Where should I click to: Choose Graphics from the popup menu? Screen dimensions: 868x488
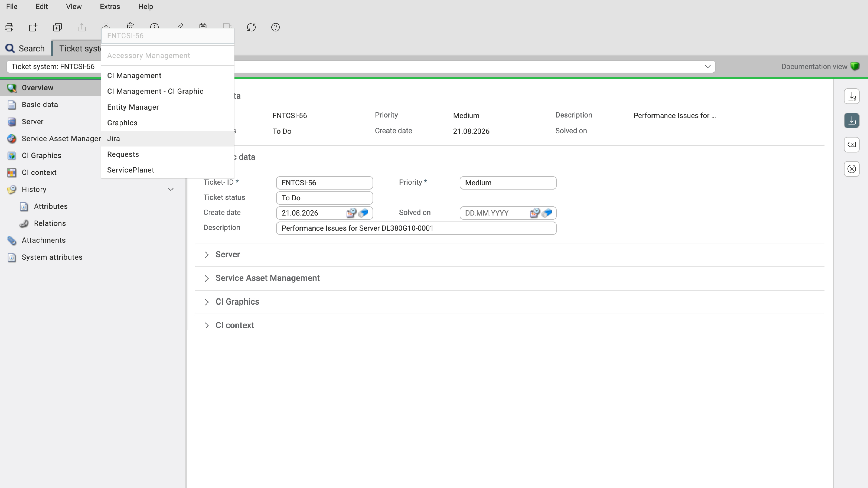[x=168, y=123]
